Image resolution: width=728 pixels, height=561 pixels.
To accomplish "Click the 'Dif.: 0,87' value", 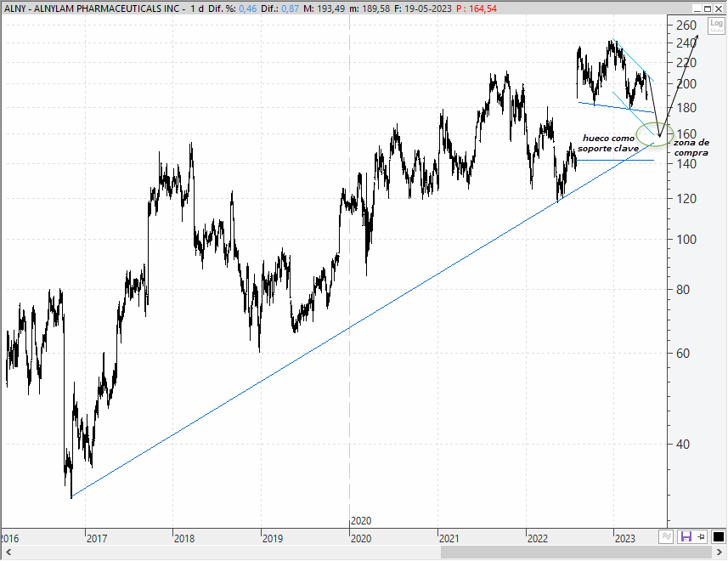I will (x=279, y=8).
